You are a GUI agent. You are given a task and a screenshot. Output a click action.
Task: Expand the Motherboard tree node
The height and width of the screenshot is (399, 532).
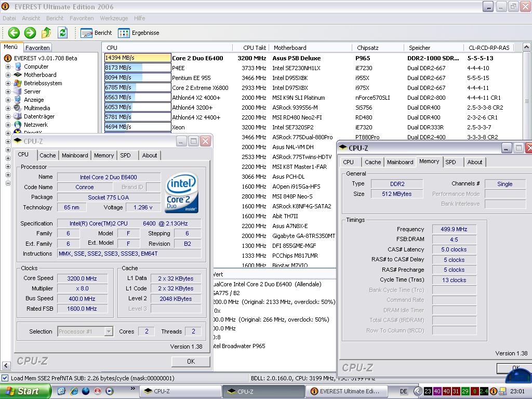(x=8, y=75)
